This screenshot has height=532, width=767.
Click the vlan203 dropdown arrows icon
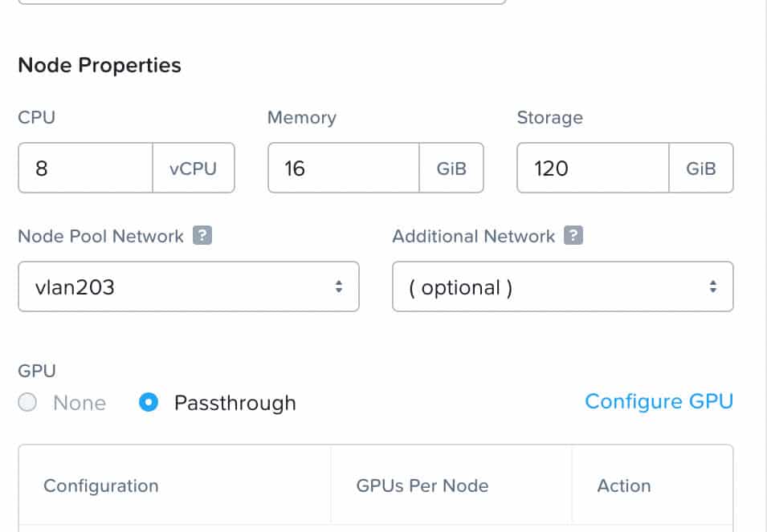pyautogui.click(x=338, y=286)
